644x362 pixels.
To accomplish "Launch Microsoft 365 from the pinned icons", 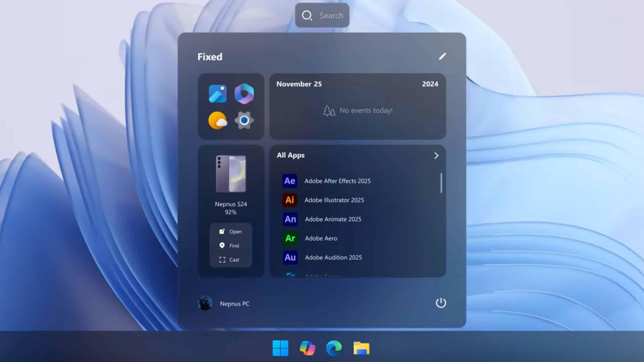I will pos(244,94).
